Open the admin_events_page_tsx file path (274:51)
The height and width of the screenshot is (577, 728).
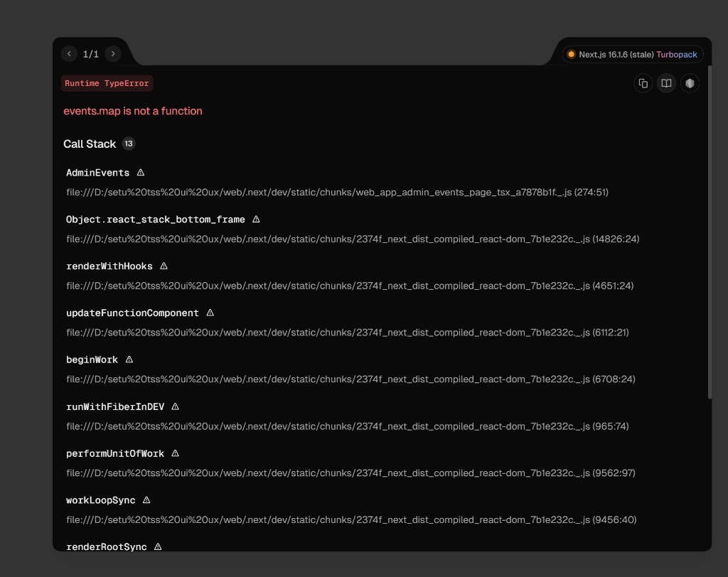(x=337, y=192)
